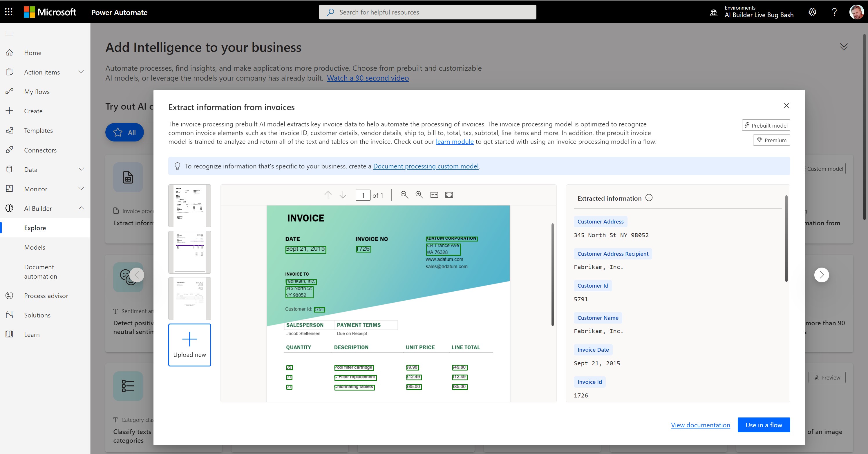Click the Premium tag

[772, 140]
